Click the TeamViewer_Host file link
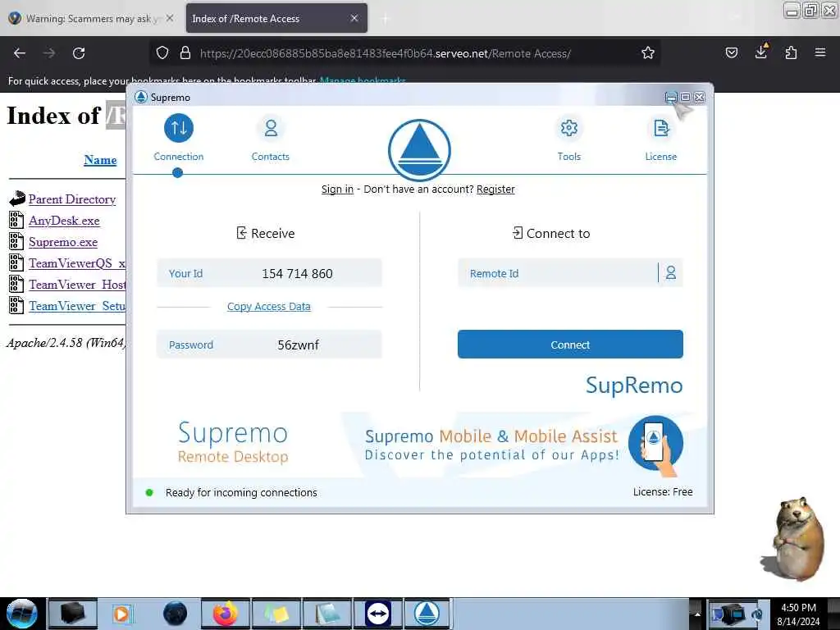The height and width of the screenshot is (630, 840). pos(77,285)
